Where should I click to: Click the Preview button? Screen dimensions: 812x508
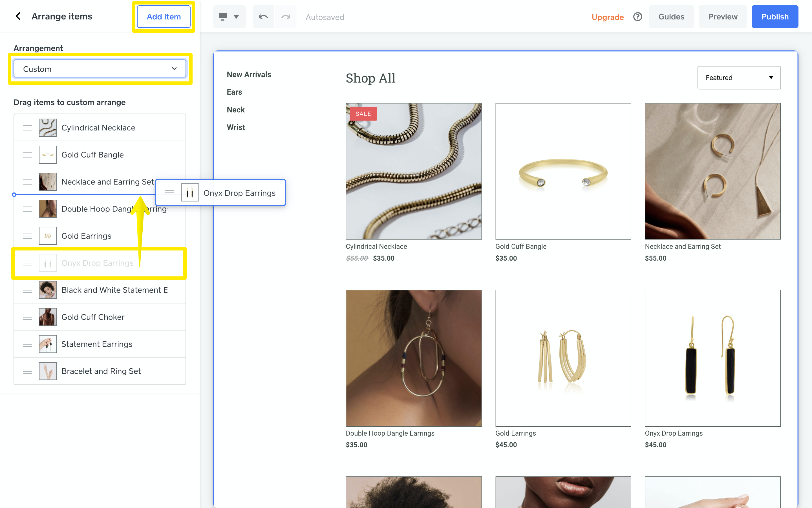pyautogui.click(x=723, y=16)
